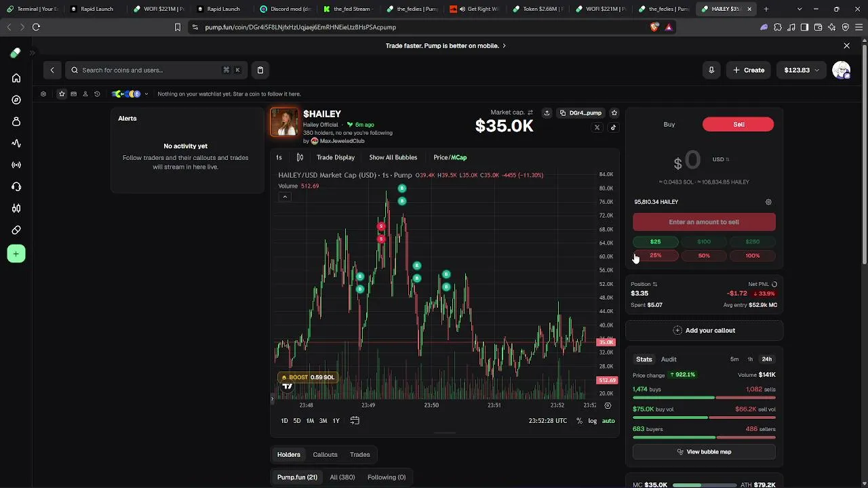Viewport: 868px width, 488px height.
Task: Copy the DGr4...pump contract address
Action: [581, 113]
